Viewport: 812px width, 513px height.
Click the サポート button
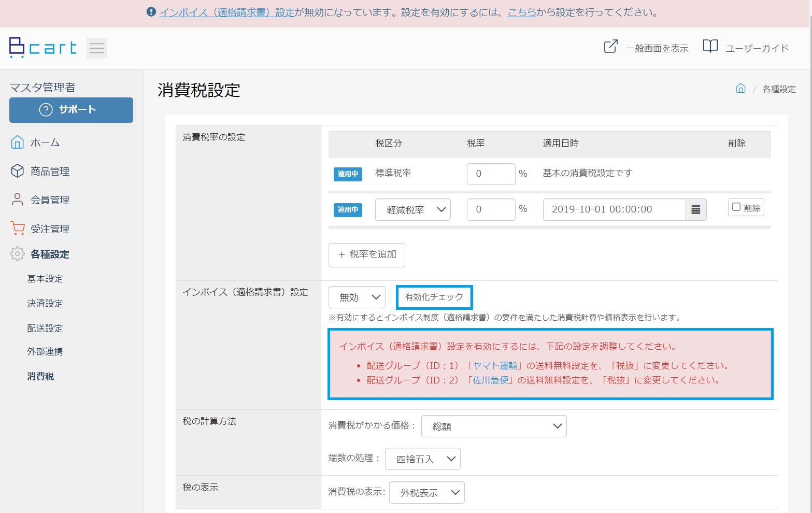[x=71, y=110]
